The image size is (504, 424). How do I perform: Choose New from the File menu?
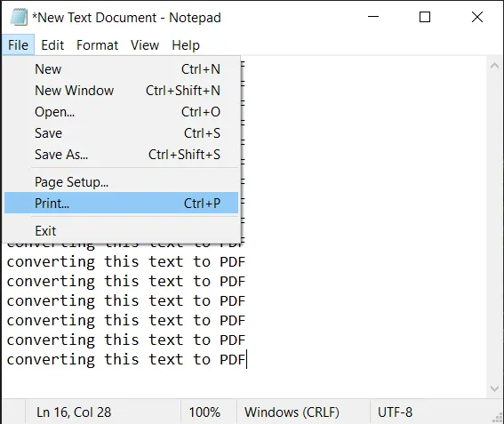coord(121,69)
